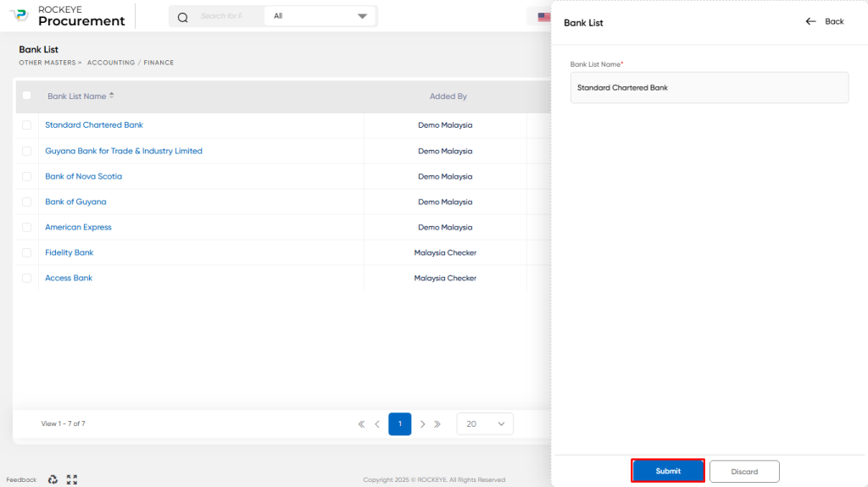Open the American Express link
Viewport: 868px width, 487px height.
(78, 228)
